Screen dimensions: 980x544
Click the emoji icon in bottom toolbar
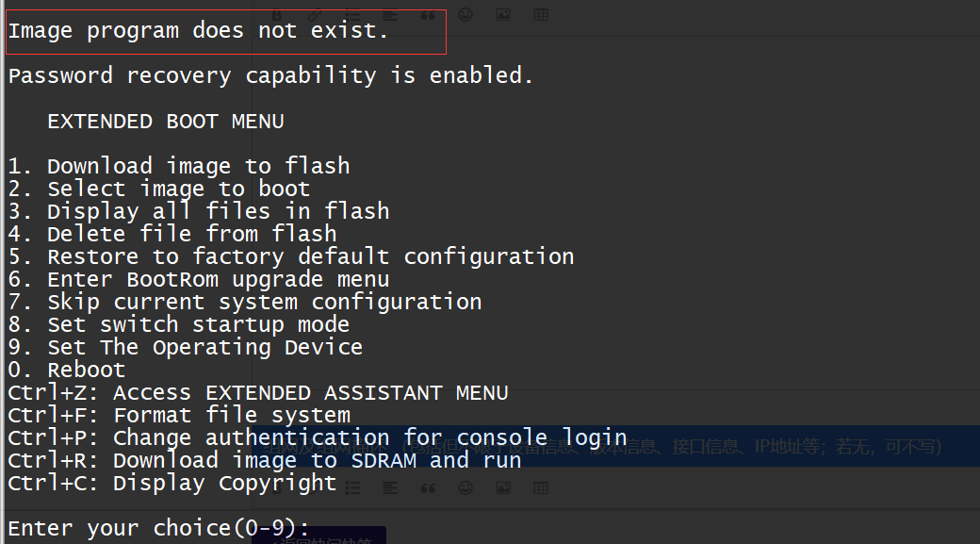tap(465, 488)
